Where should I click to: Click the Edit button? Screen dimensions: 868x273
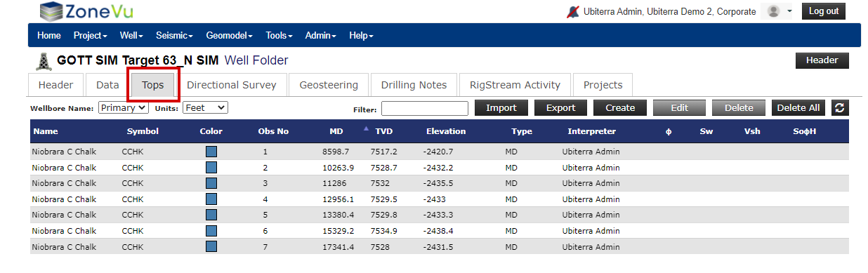[679, 108]
